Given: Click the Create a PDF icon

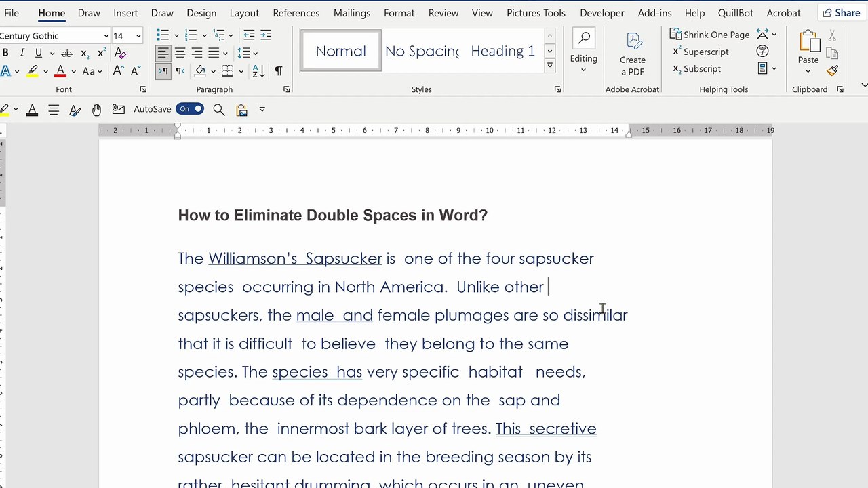Looking at the screenshot, I should coord(634,42).
